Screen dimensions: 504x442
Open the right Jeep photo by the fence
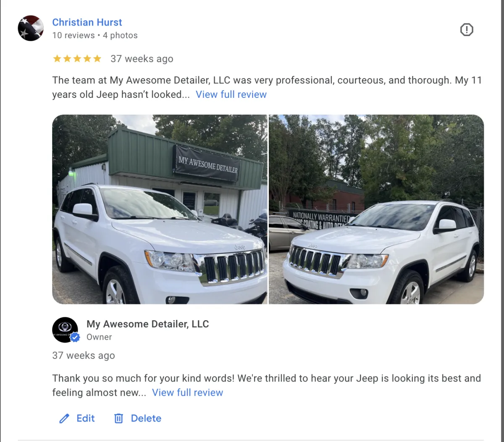(376, 209)
